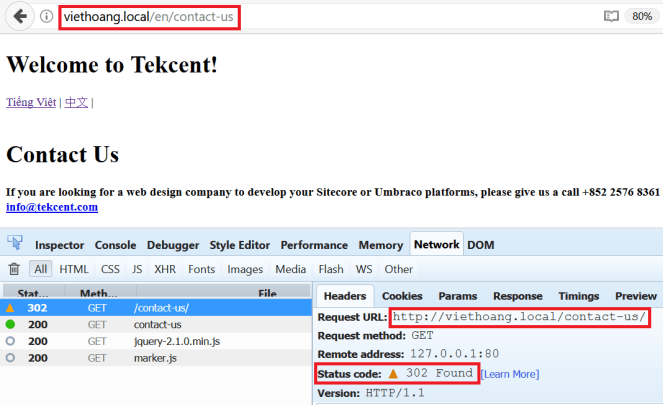663x405 pixels.
Task: Switch to the Style Editor tab
Action: click(x=240, y=245)
